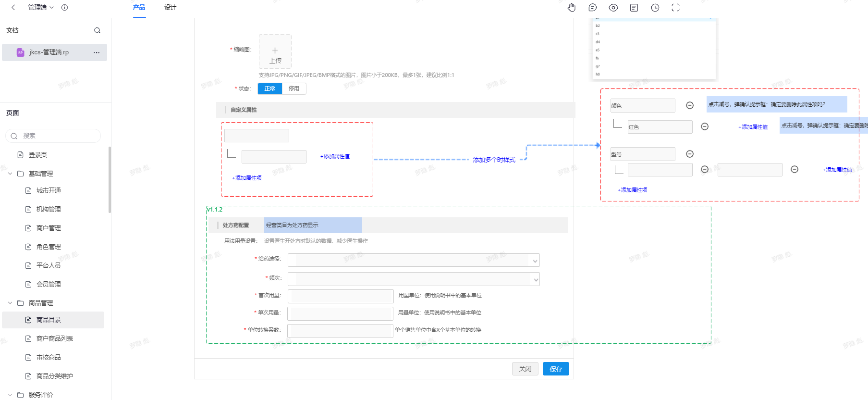Click the 经营类目为处方药显示 note

tap(313, 225)
